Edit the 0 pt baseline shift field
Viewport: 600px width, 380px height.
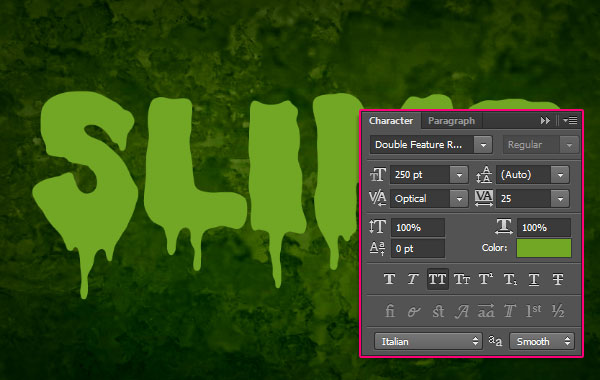click(x=417, y=249)
